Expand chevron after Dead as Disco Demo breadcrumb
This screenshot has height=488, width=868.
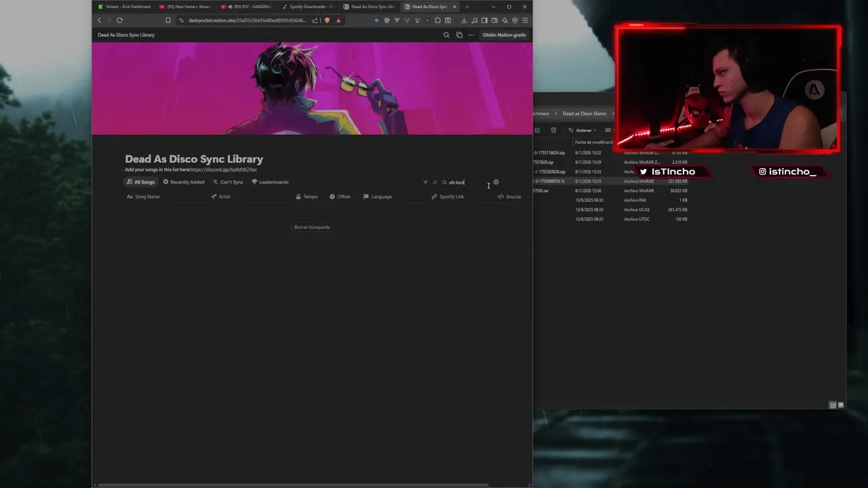614,114
